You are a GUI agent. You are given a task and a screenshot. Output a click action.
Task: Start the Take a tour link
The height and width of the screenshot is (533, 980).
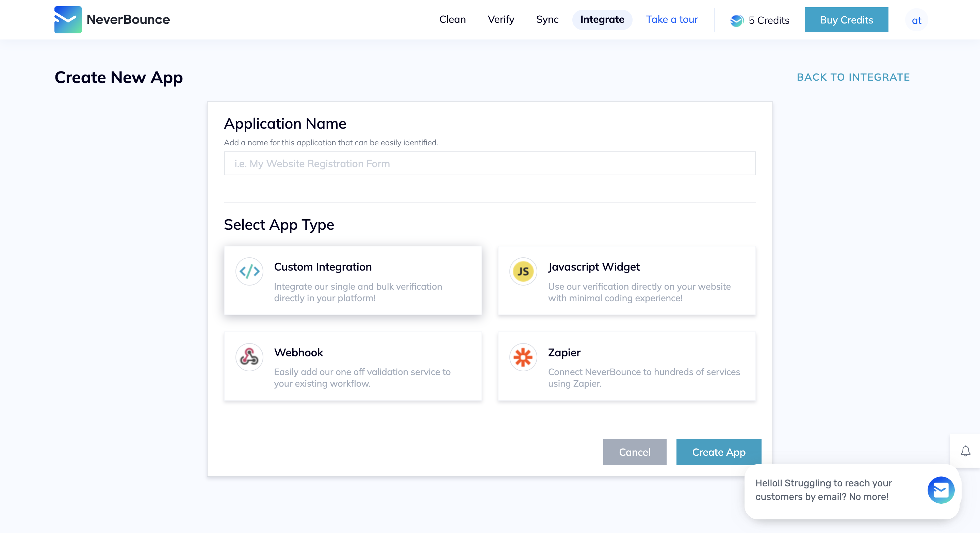click(672, 19)
